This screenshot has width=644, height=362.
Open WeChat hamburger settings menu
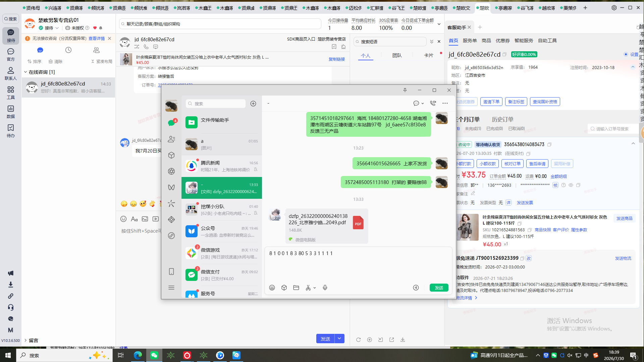click(171, 288)
